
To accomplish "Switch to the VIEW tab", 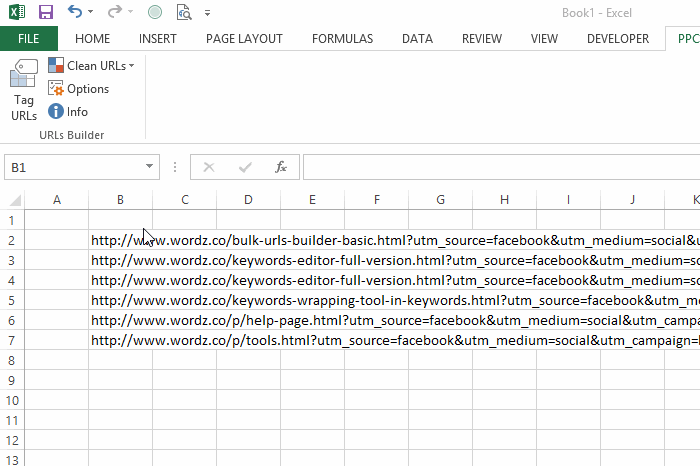I will point(544,39).
